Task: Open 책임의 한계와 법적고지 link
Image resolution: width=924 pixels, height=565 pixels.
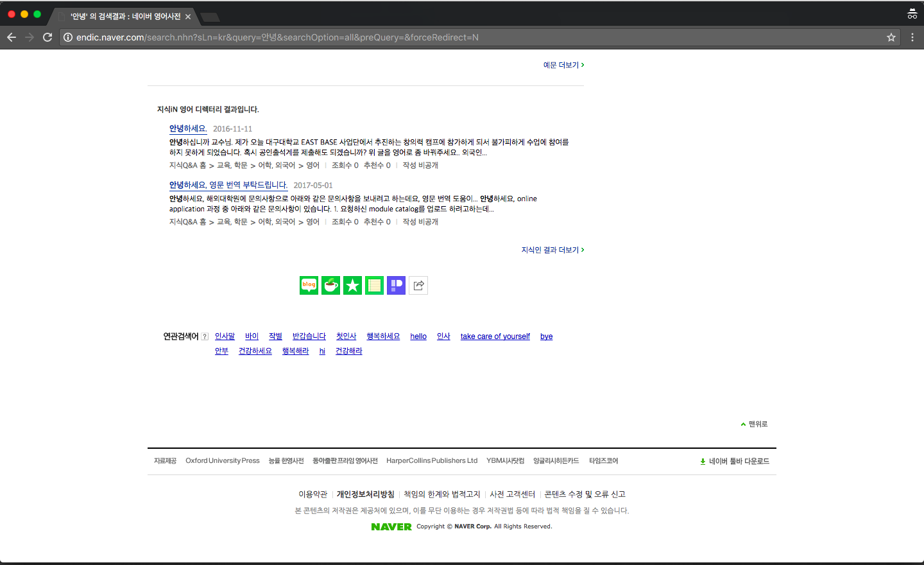Action: coord(442,494)
